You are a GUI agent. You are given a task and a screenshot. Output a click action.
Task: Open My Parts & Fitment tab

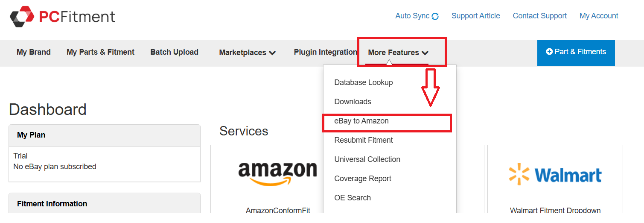point(100,52)
